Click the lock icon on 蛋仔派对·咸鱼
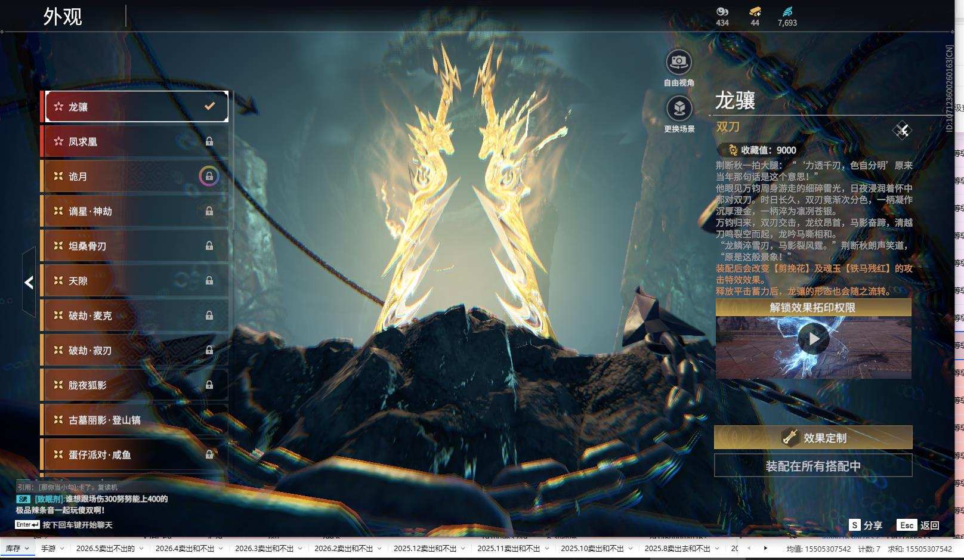964x560 pixels. point(209,454)
